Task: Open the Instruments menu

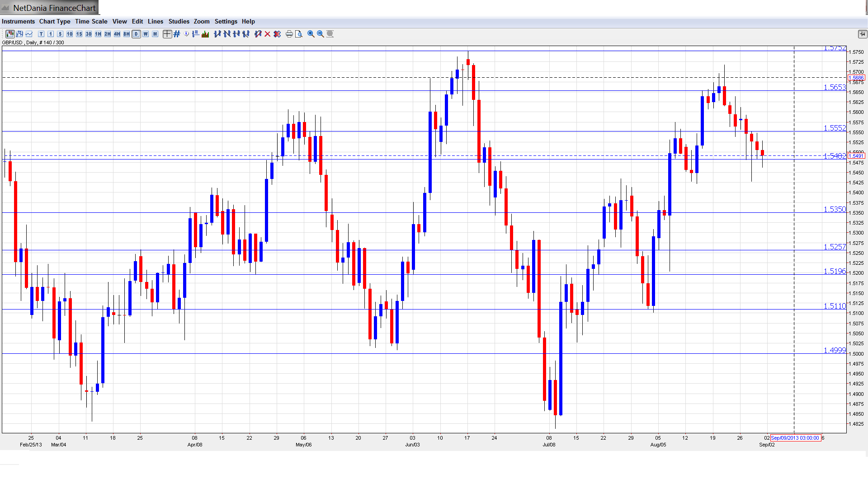Action: click(18, 21)
